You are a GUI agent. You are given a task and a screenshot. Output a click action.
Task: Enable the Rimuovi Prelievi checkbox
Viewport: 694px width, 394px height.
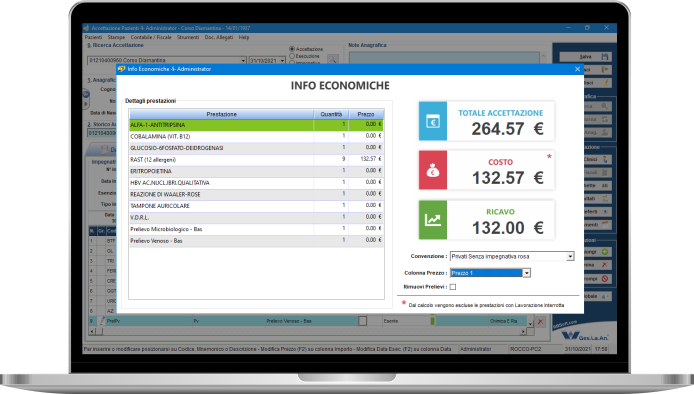click(x=453, y=287)
